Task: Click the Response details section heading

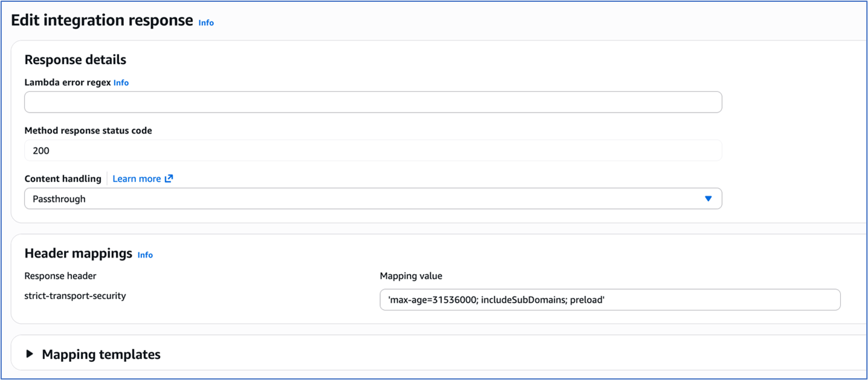Action: point(75,59)
